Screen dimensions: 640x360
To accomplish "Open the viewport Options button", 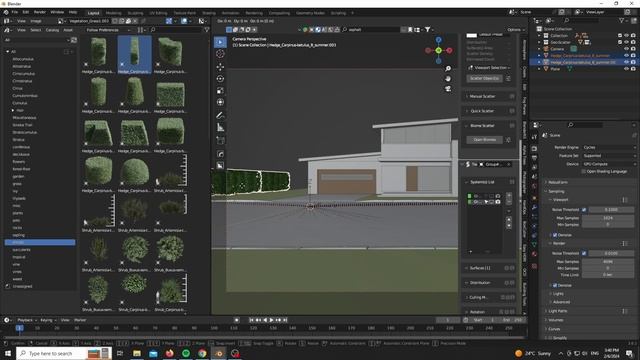I will (515, 30).
